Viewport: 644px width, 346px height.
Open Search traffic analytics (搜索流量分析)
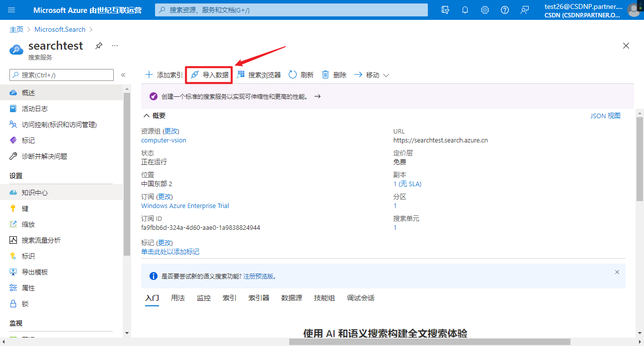click(62, 240)
